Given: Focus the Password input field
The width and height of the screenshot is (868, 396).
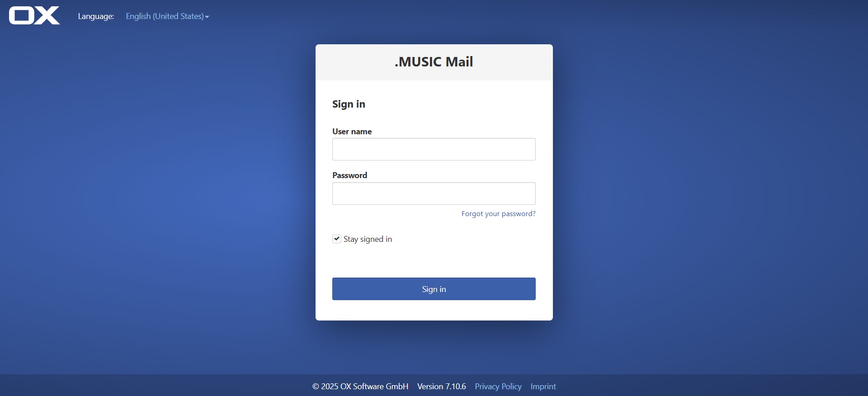Looking at the screenshot, I should [x=434, y=193].
